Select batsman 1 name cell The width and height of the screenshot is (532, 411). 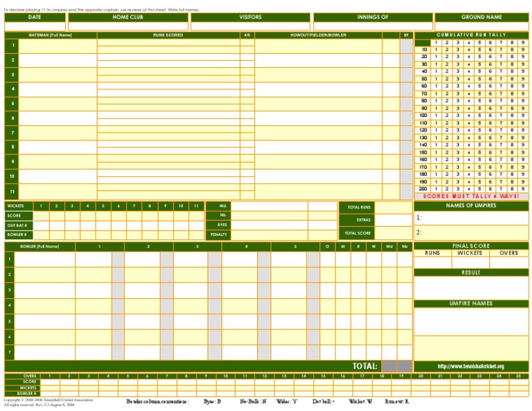coord(57,46)
